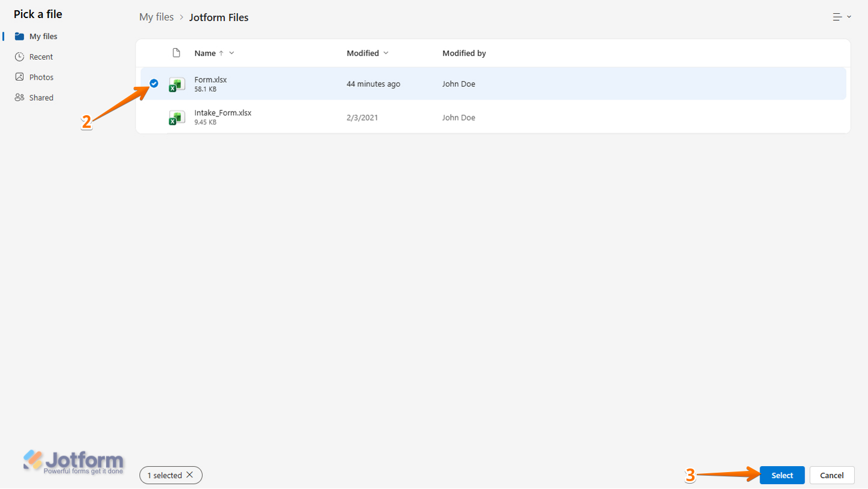This screenshot has height=489, width=868.
Task: Click the Shared people icon
Action: coord(19,98)
